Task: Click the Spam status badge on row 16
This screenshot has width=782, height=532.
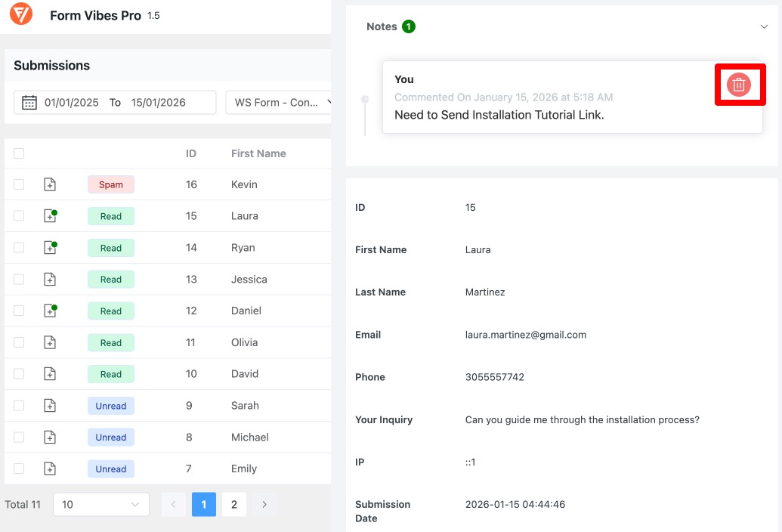Action: coord(110,184)
